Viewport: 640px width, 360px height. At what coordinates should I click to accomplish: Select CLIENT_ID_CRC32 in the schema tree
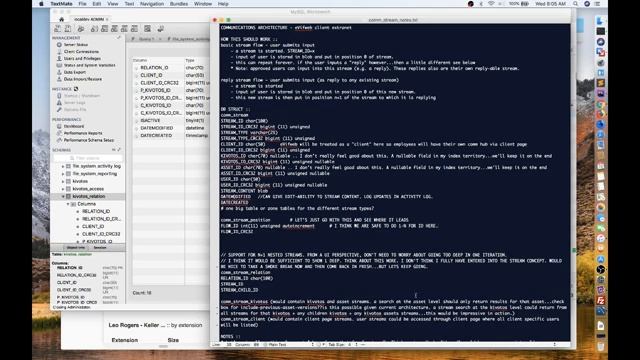click(100, 234)
